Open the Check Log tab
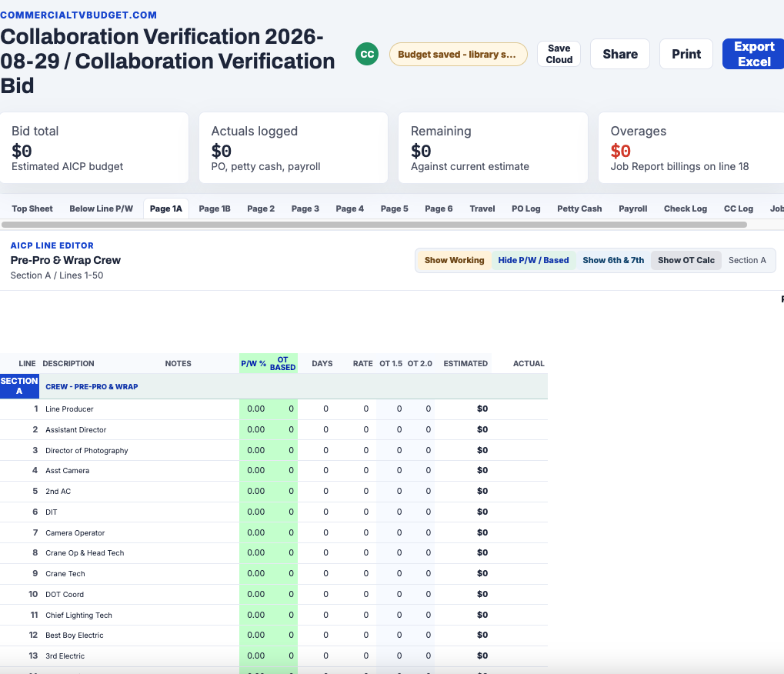This screenshot has width=784, height=674. (686, 209)
